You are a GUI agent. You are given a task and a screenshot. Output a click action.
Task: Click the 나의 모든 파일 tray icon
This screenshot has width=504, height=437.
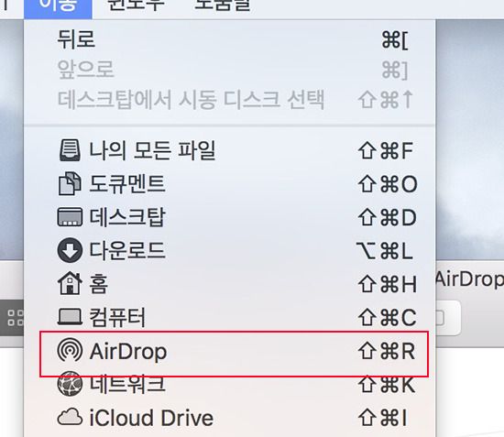pos(70,150)
